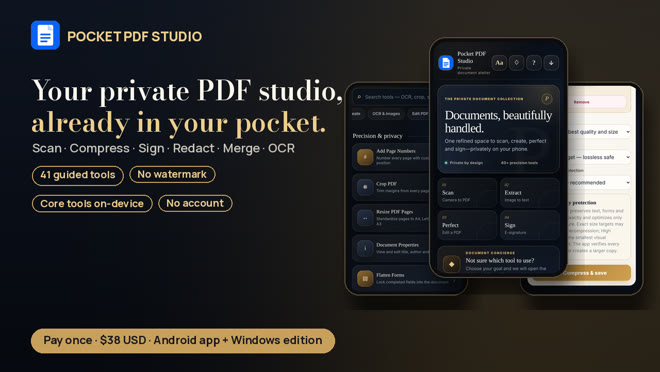Open help via the question mark button
Image resolution: width=660 pixels, height=372 pixels.
click(534, 63)
